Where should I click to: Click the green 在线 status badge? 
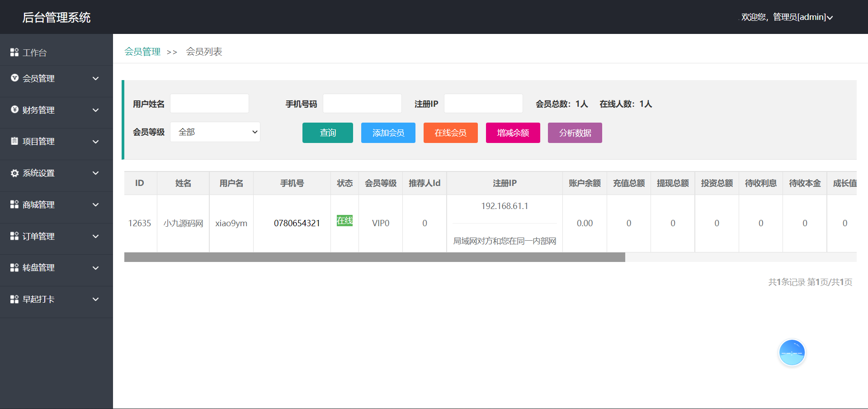point(345,220)
